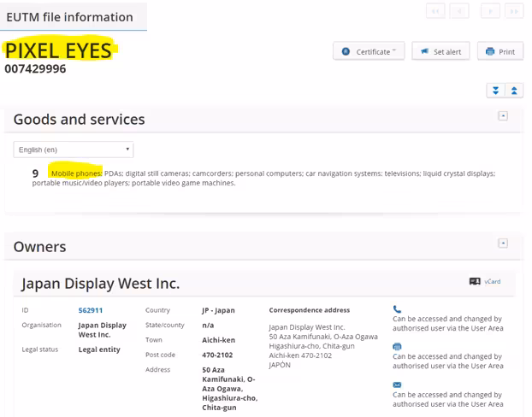The image size is (532, 417).
Task: Click the Legal entity status value
Action: tap(99, 349)
